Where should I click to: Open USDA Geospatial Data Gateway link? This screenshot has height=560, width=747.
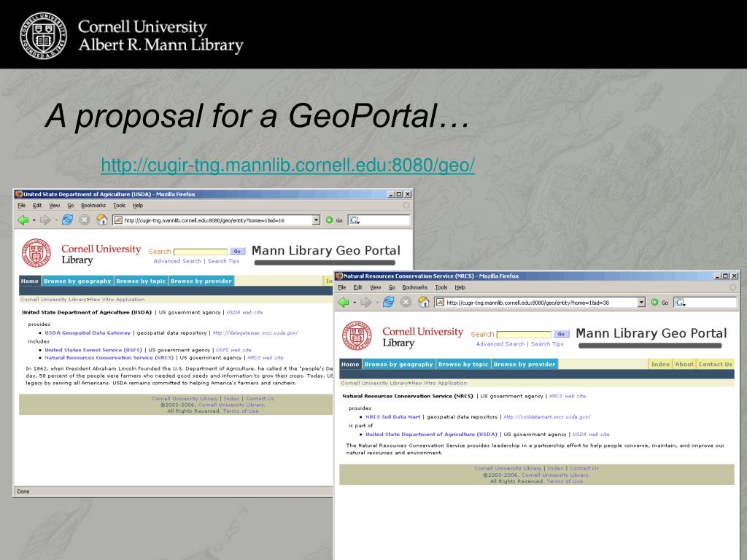coord(88,332)
